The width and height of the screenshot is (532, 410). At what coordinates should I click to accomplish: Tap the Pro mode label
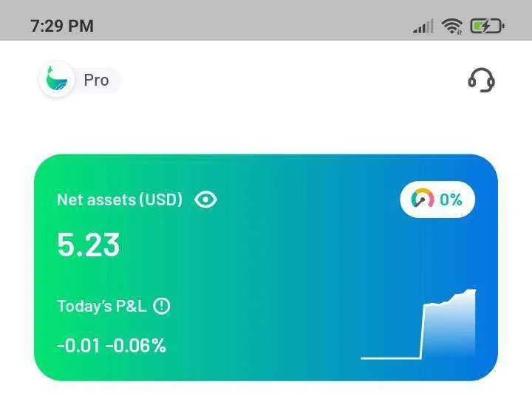(96, 81)
